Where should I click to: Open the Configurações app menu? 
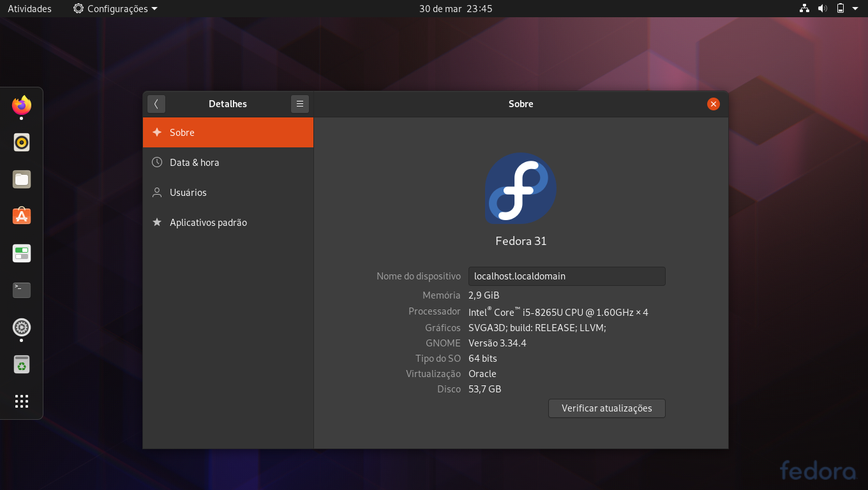(x=116, y=8)
